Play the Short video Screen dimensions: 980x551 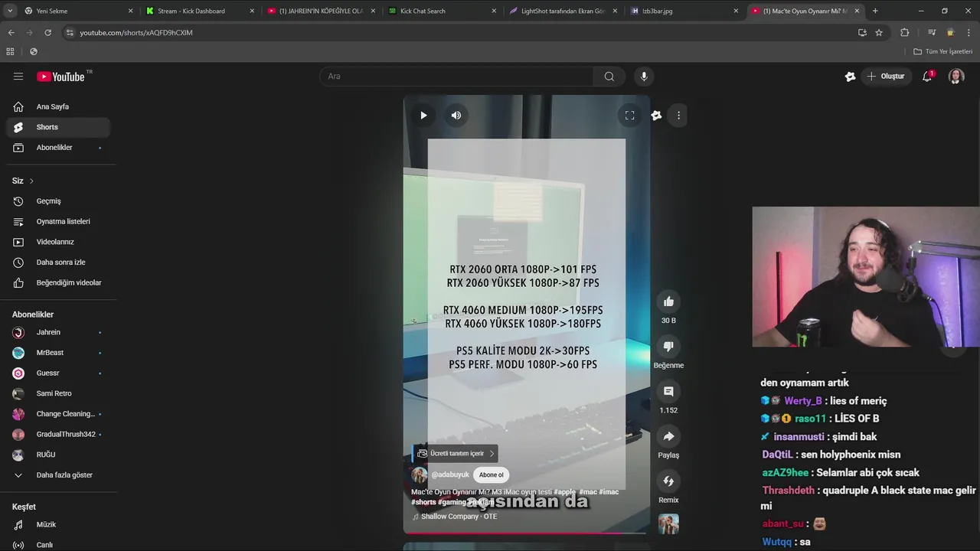click(423, 116)
